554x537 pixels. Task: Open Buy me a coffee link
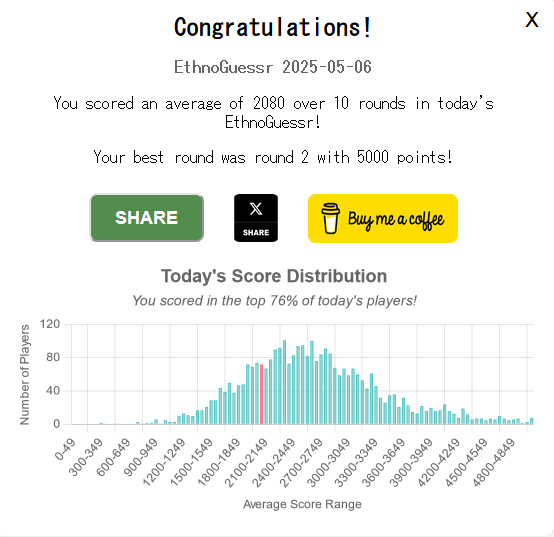383,218
